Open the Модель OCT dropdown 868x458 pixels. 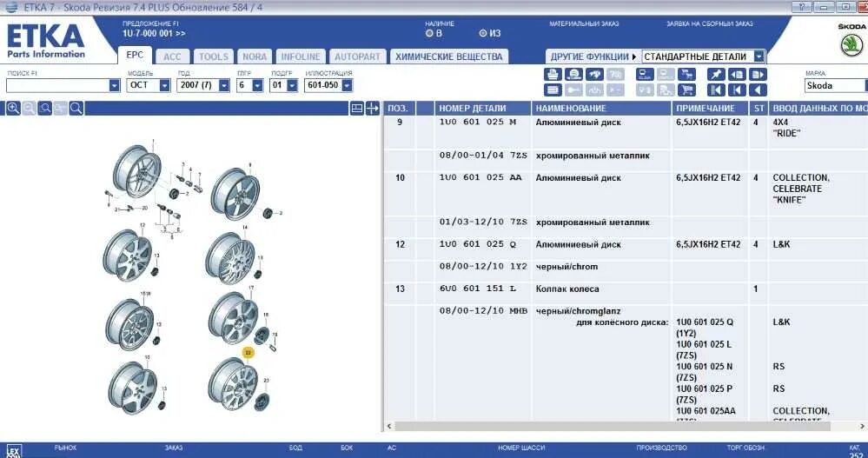164,85
